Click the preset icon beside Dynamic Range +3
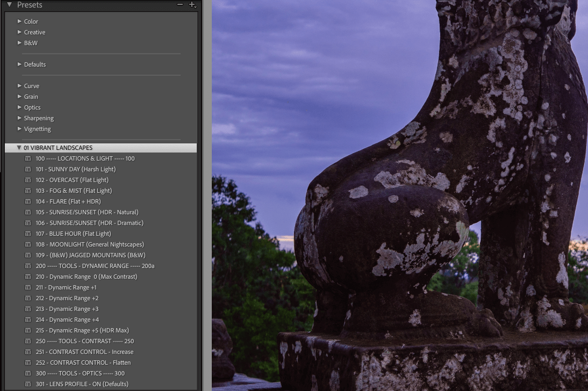588x391 pixels. click(28, 309)
